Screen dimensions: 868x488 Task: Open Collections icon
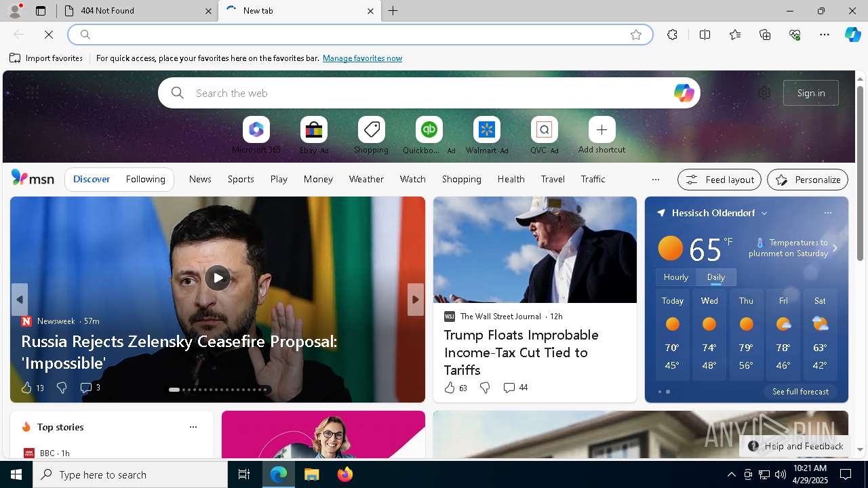tap(765, 35)
